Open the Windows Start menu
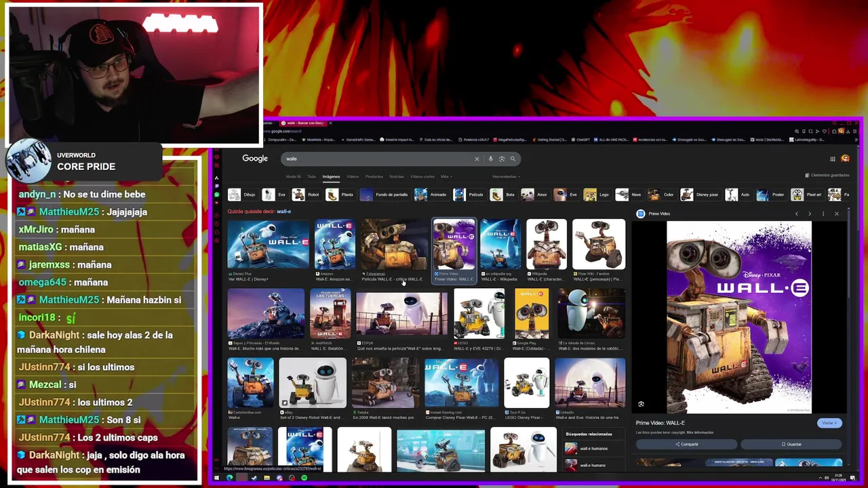 pyautogui.click(x=216, y=478)
